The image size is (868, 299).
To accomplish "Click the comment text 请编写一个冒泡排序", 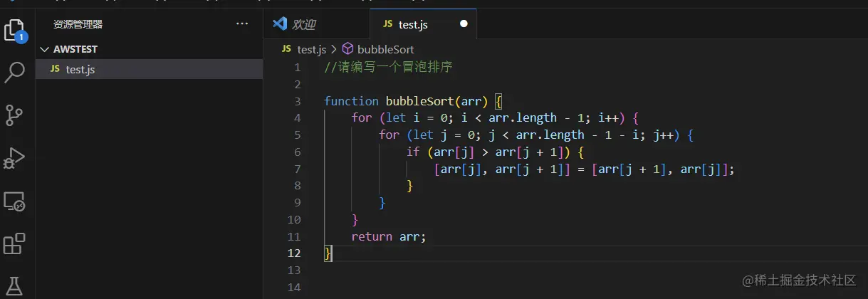I will (x=394, y=67).
